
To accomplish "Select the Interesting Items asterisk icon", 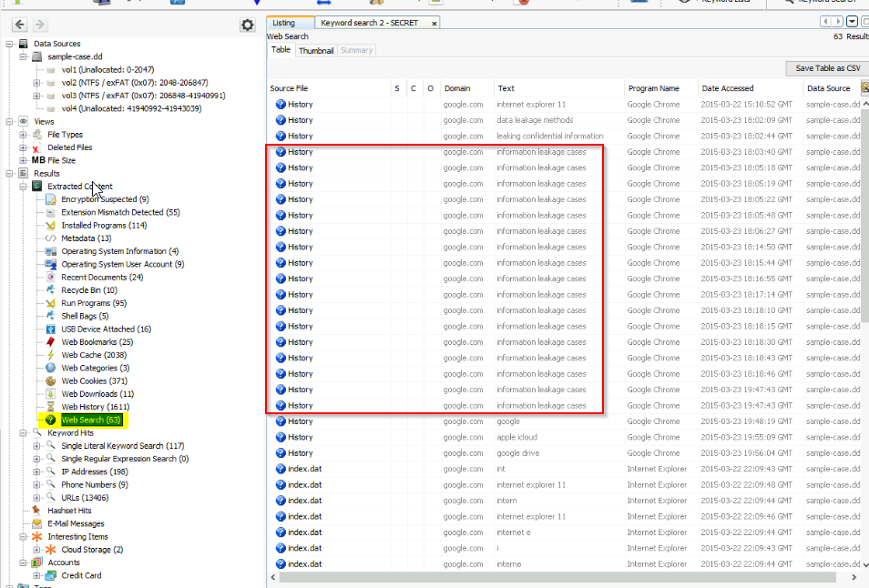I will pos(36,536).
